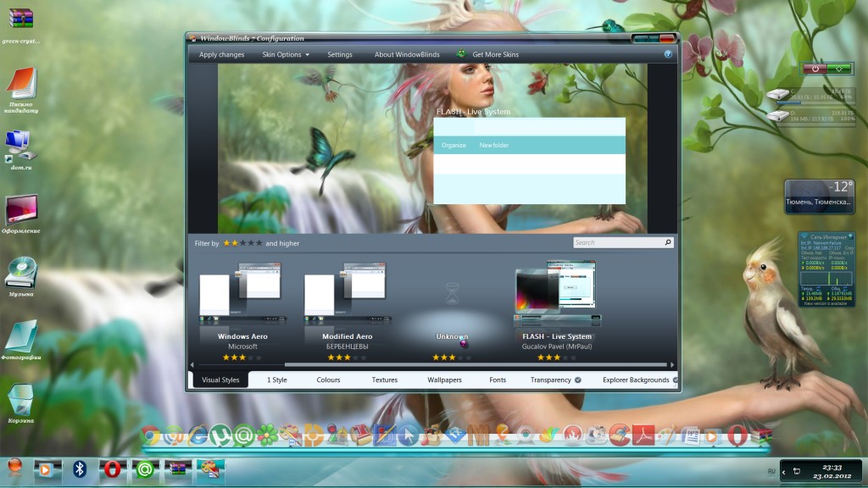Click the Bluetooth icon in the taskbar

click(x=80, y=469)
